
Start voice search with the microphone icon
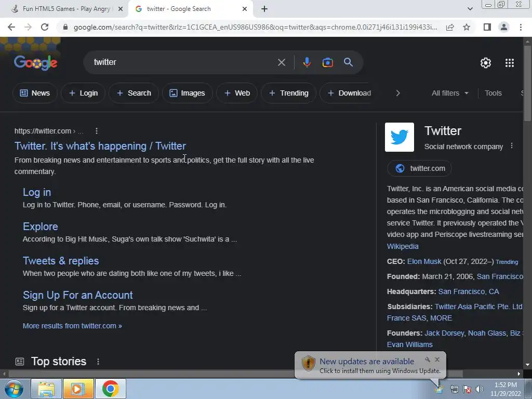click(307, 62)
